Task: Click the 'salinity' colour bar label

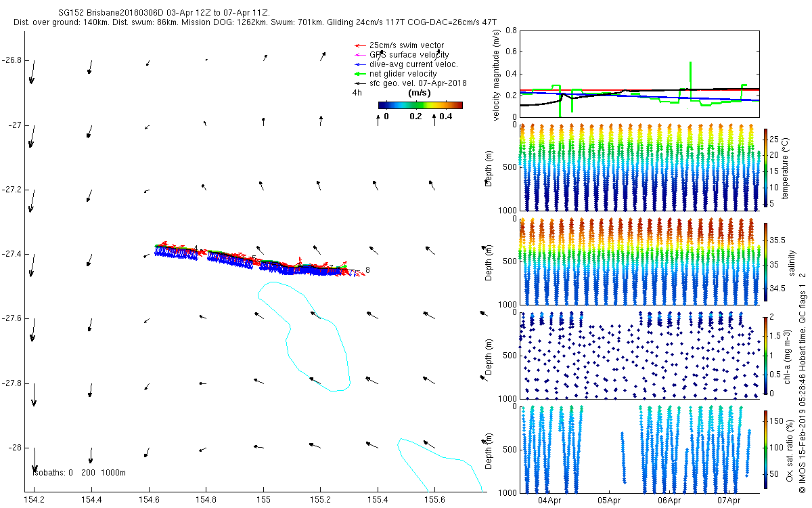Action: pyautogui.click(x=792, y=261)
